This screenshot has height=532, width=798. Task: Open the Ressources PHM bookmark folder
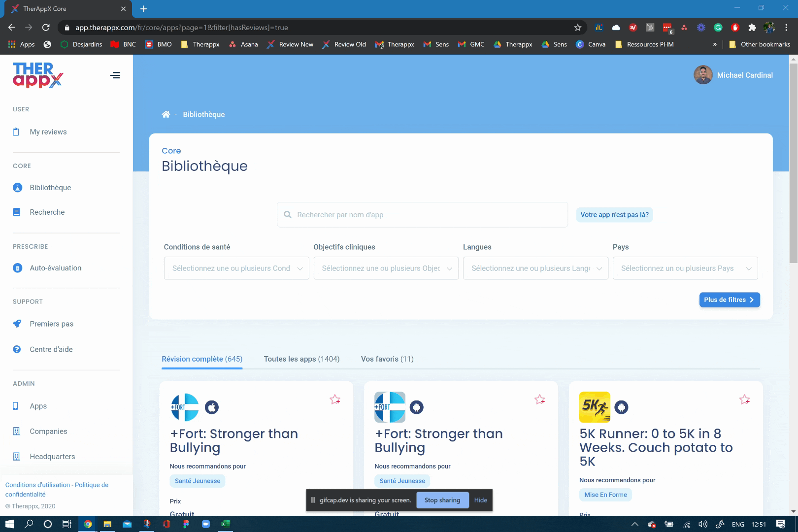644,44
